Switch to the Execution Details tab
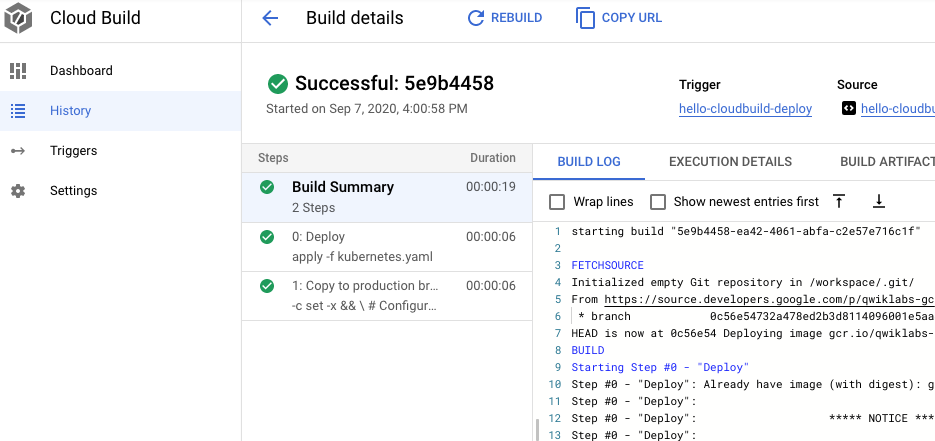 [x=730, y=162]
